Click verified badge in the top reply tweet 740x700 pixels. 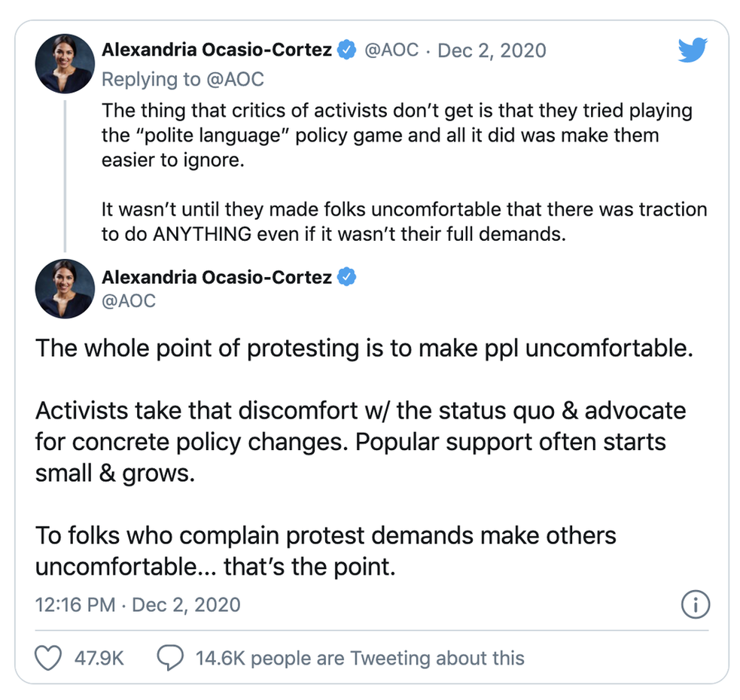(346, 50)
